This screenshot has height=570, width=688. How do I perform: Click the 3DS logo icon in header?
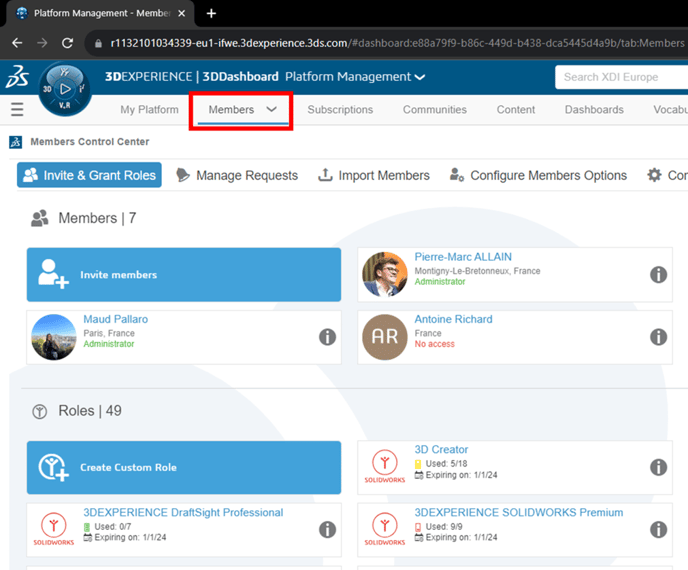(17, 77)
